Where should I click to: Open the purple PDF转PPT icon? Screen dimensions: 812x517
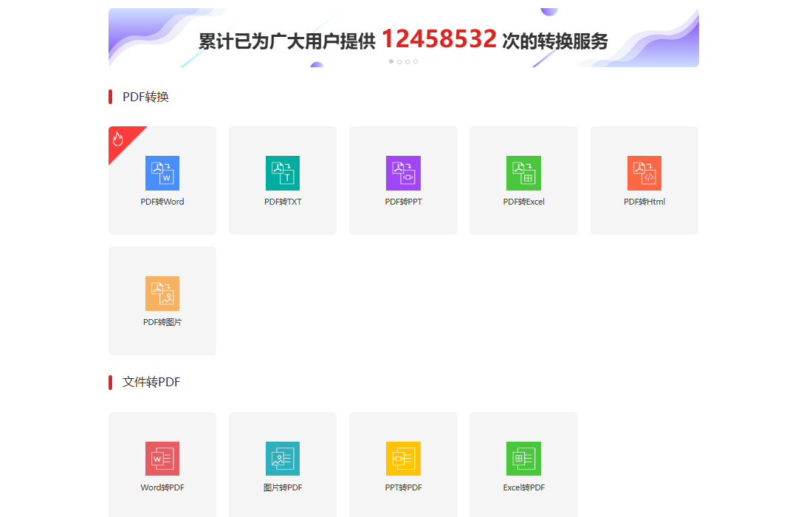click(403, 173)
